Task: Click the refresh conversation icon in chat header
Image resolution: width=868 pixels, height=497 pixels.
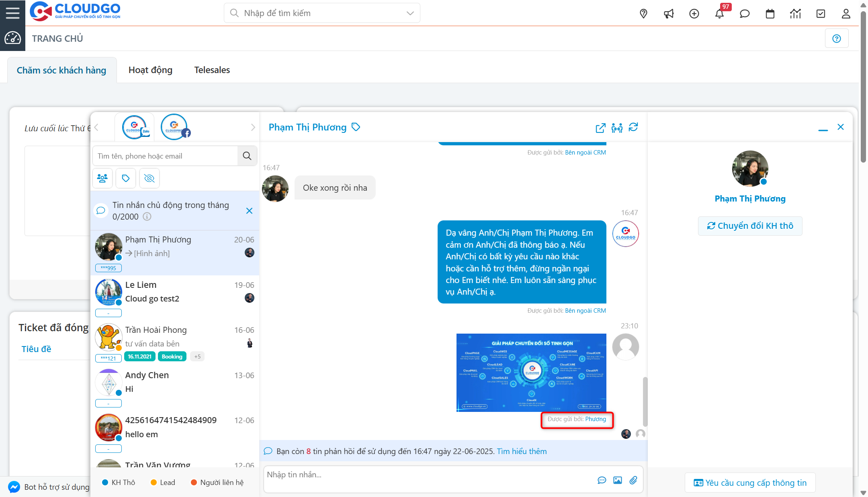Action: pyautogui.click(x=634, y=127)
